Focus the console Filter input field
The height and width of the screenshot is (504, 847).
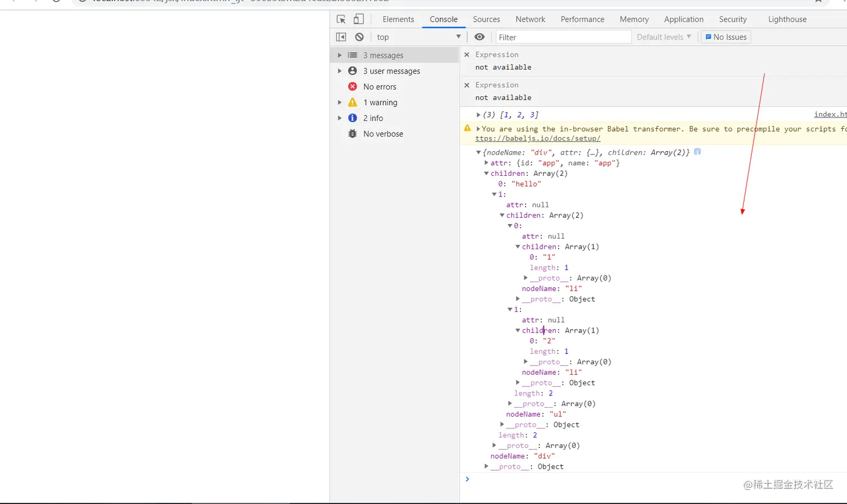[563, 37]
